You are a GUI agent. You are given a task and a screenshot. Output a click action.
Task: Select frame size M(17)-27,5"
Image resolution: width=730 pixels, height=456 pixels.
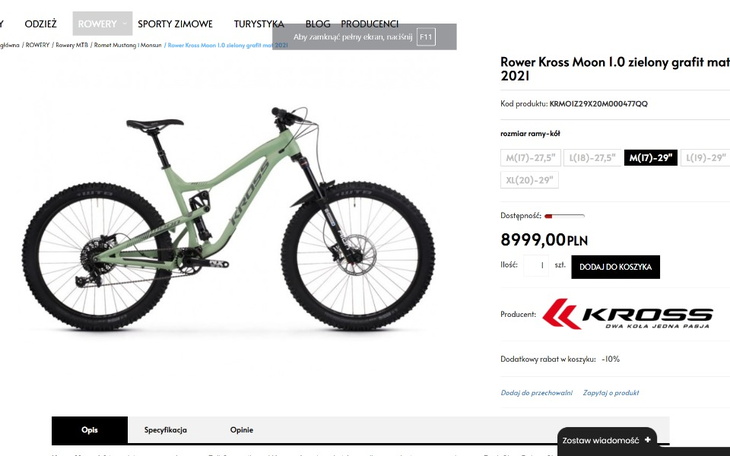531,157
